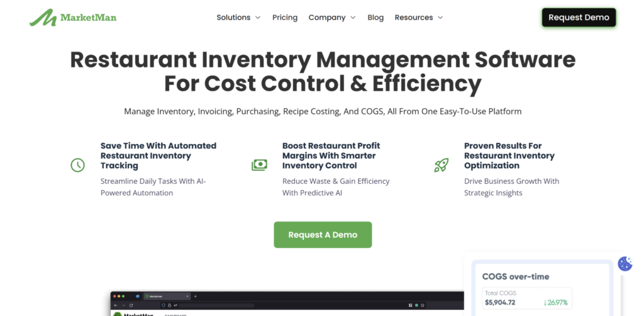Go to the Blog
Image resolution: width=644 pixels, height=316 pixels.
[375, 17]
